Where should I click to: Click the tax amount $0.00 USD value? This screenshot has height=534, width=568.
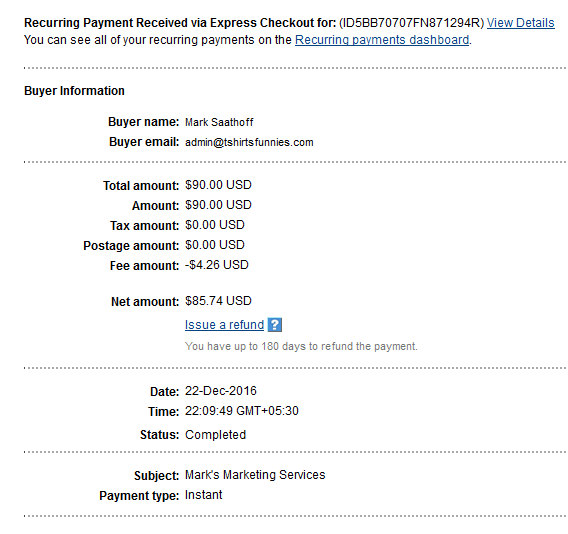click(215, 225)
